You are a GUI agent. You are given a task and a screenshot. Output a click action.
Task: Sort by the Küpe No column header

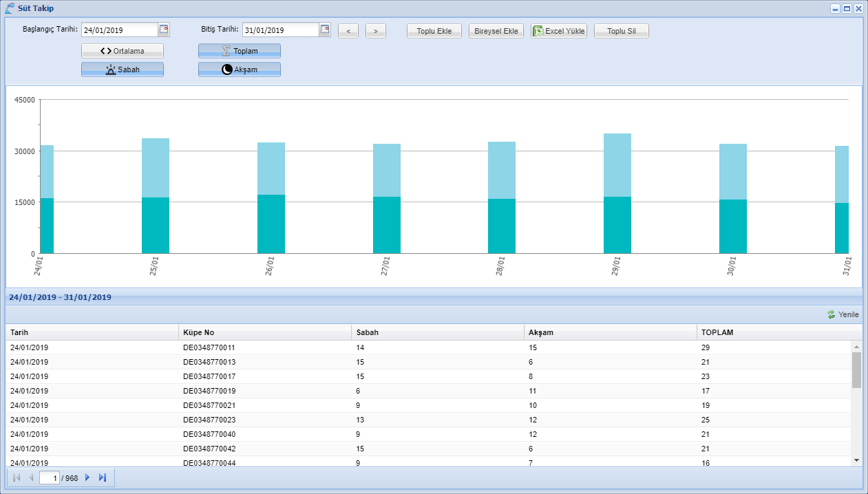264,332
